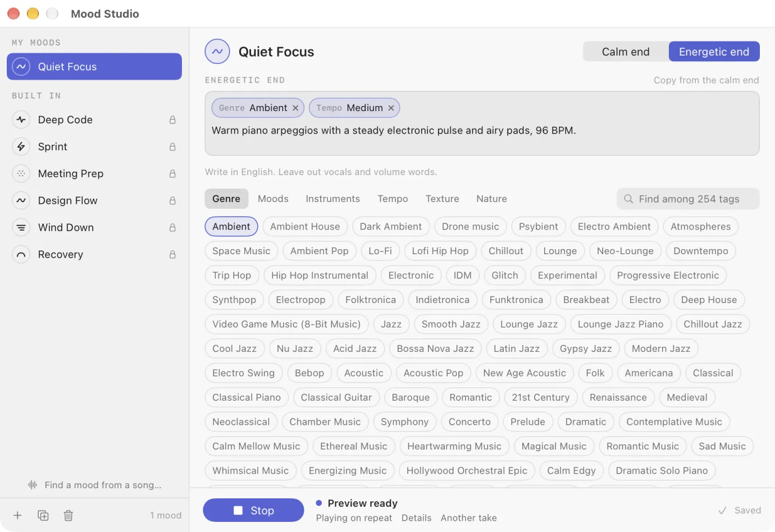Click the waveform icon beside Find a mood
The width and height of the screenshot is (775, 532).
tap(33, 485)
